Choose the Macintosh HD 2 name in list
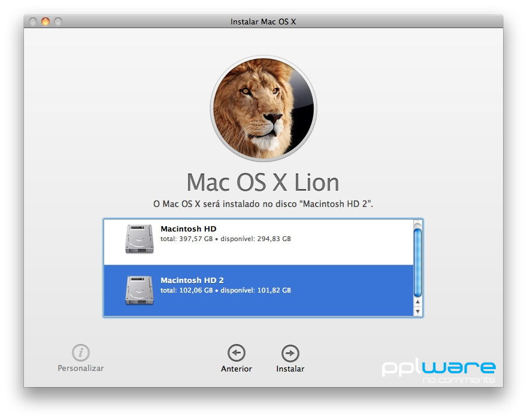 coord(192,281)
